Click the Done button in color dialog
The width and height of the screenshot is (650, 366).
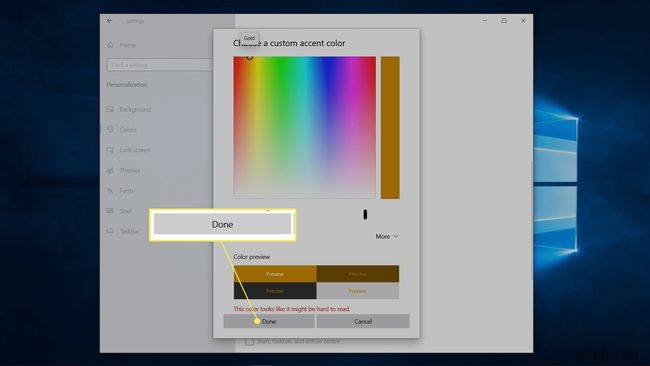pos(269,321)
